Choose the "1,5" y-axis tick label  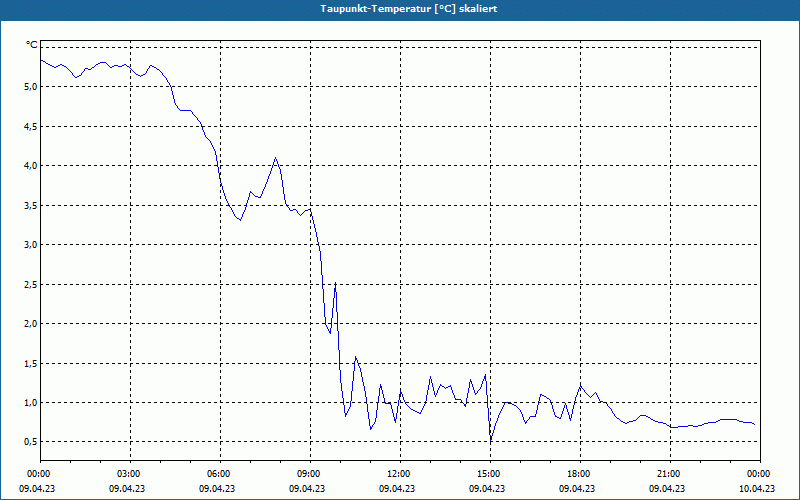tap(31, 364)
